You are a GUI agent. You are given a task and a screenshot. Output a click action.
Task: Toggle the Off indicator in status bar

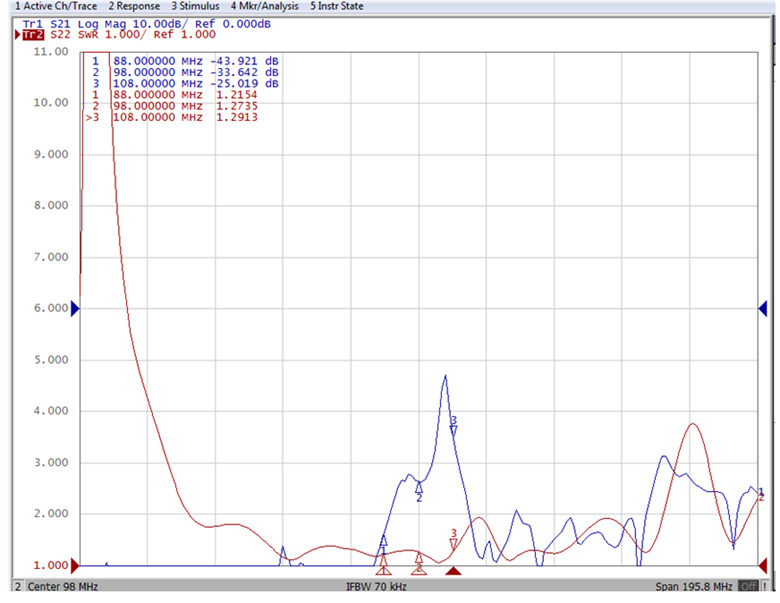coord(747,586)
